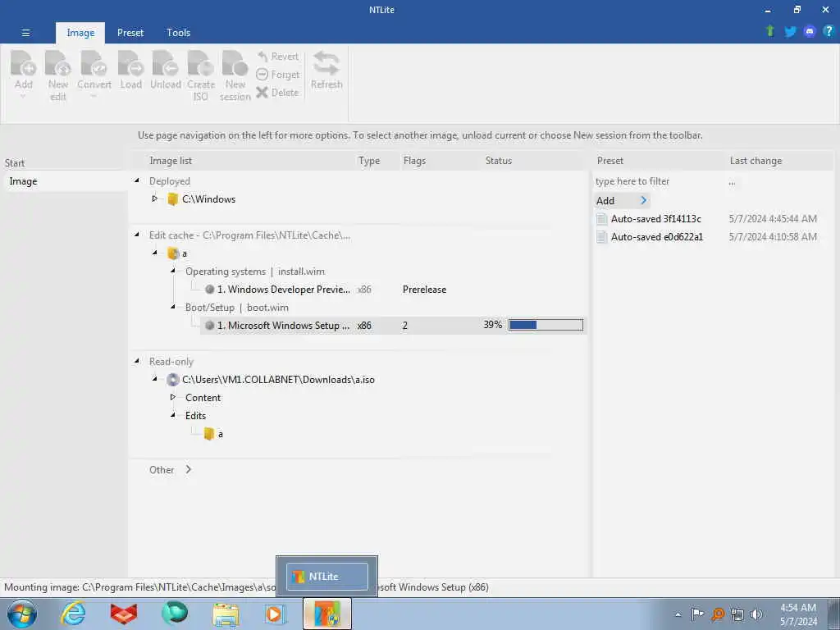The image size is (840, 630).
Task: Click the Auto-saved e0d622a1 preset file icon
Action: point(601,237)
